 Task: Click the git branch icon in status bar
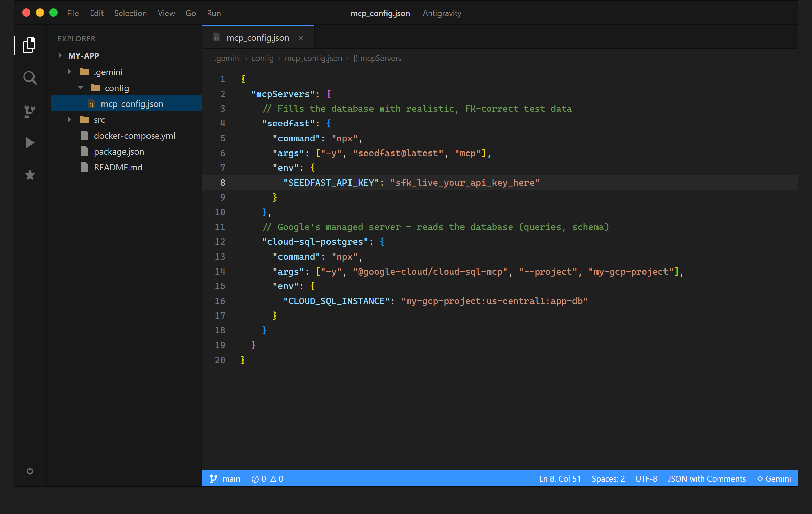(x=213, y=478)
